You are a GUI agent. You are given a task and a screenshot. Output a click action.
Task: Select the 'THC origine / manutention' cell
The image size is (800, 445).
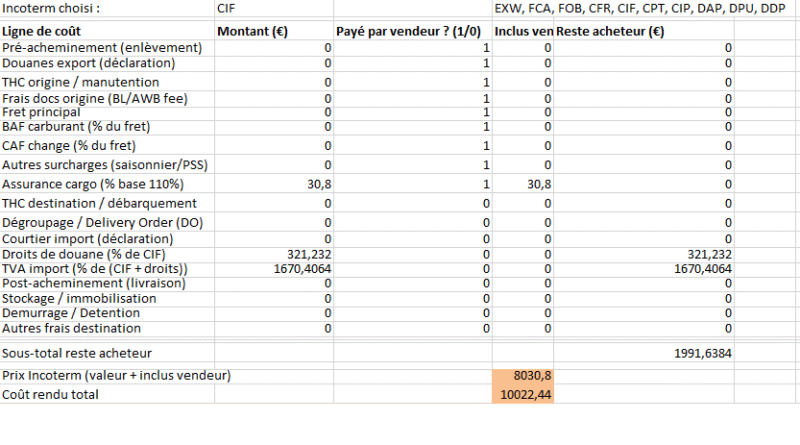(107, 82)
